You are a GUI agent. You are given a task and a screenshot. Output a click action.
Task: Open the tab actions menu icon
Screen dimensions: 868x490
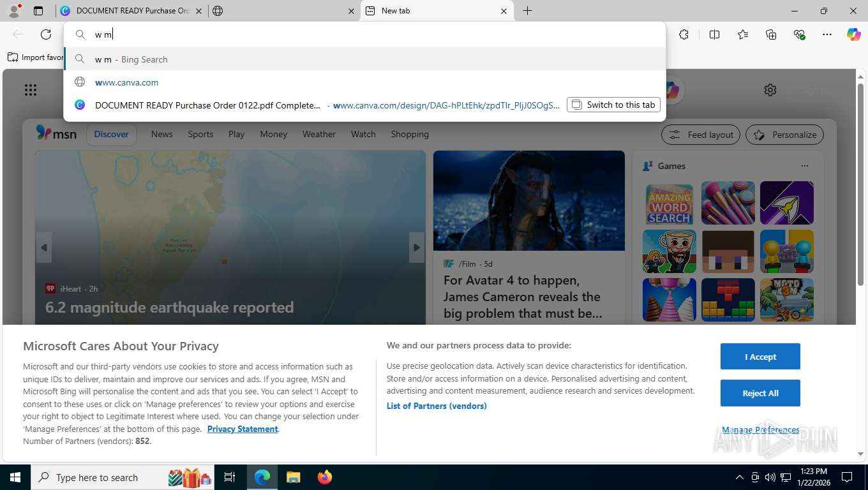coord(38,11)
